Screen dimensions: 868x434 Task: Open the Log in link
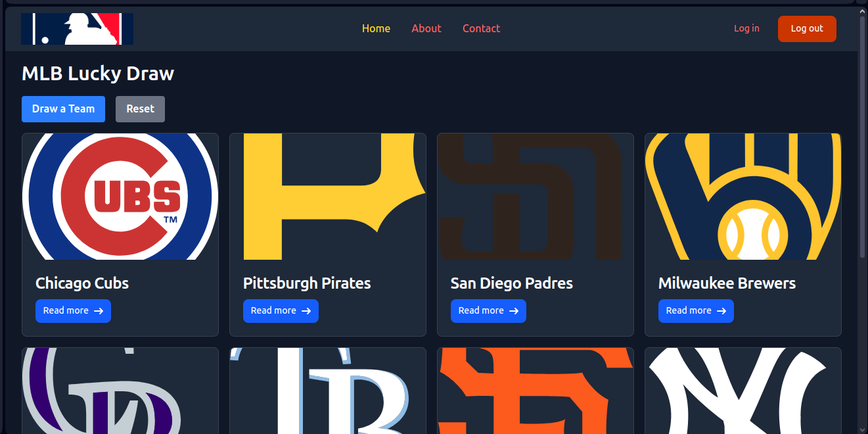(746, 28)
